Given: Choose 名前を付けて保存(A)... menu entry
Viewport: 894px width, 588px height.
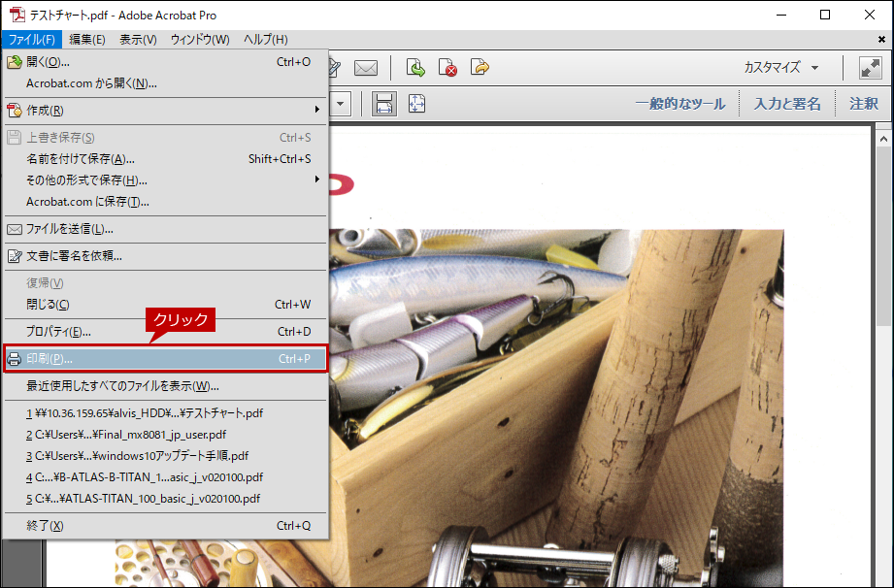Looking at the screenshot, I should (x=165, y=159).
